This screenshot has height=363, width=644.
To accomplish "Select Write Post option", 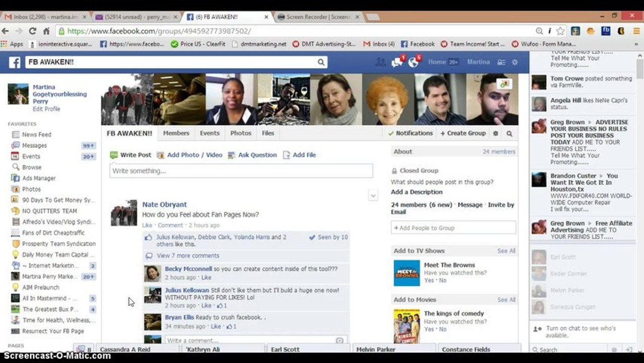I will coord(130,155).
